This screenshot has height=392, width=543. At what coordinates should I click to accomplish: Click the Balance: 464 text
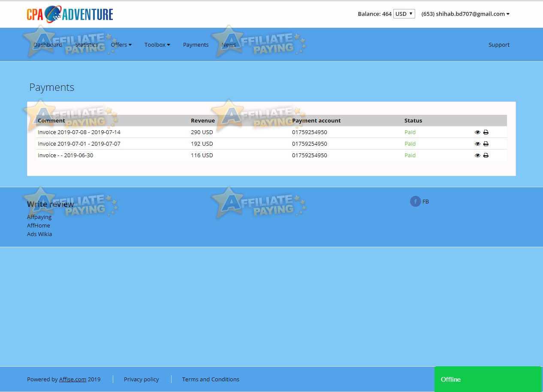[375, 14]
